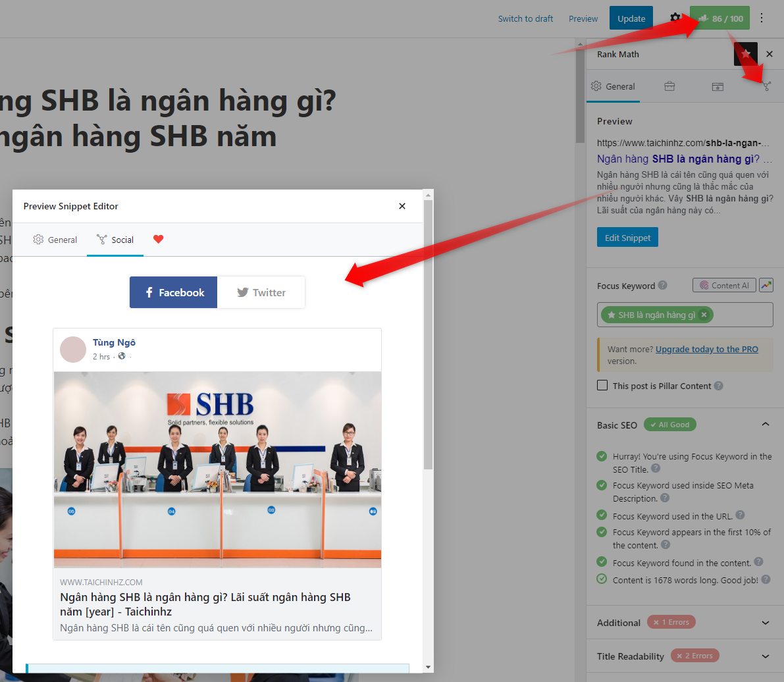
Task: Open Focus Keyword help question mark
Action: [x=662, y=285]
